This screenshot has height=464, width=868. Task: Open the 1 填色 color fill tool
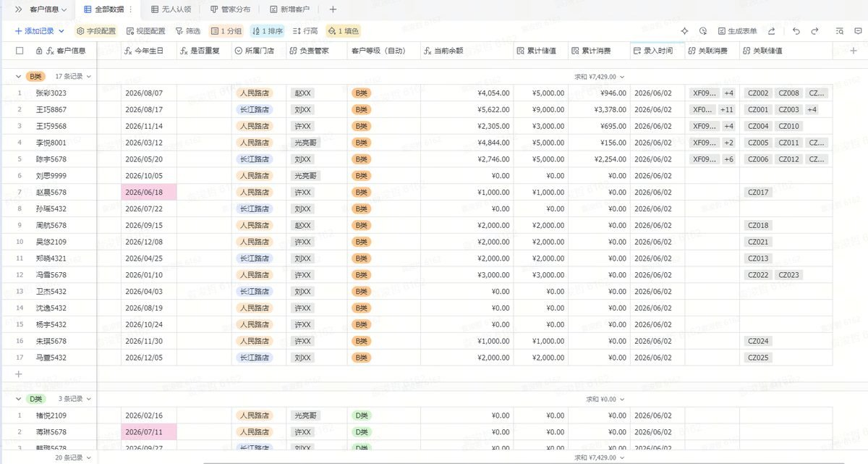(x=343, y=31)
